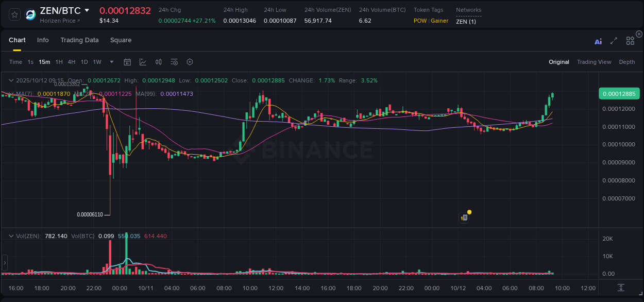Click the Horizen coin logo

tap(30, 13)
